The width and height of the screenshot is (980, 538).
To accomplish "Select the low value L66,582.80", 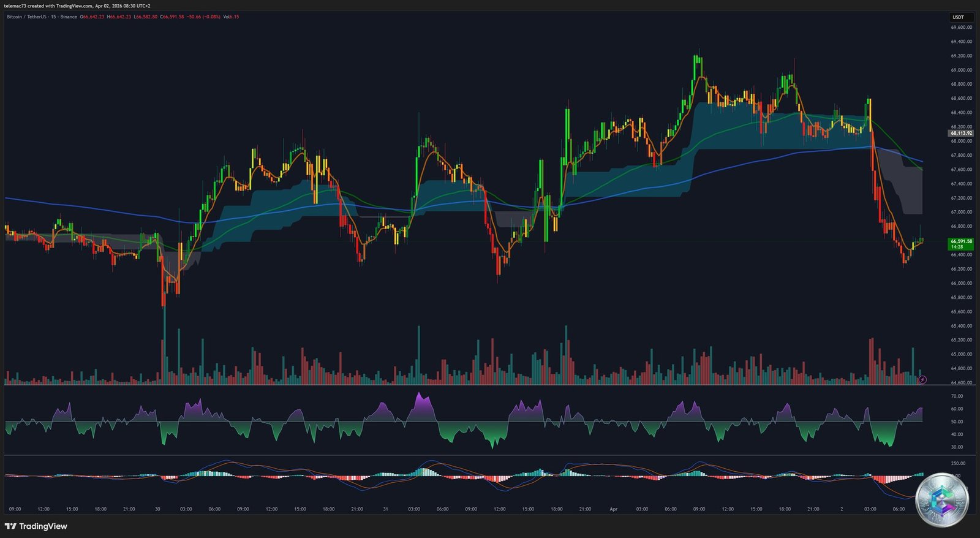I will coord(145,17).
